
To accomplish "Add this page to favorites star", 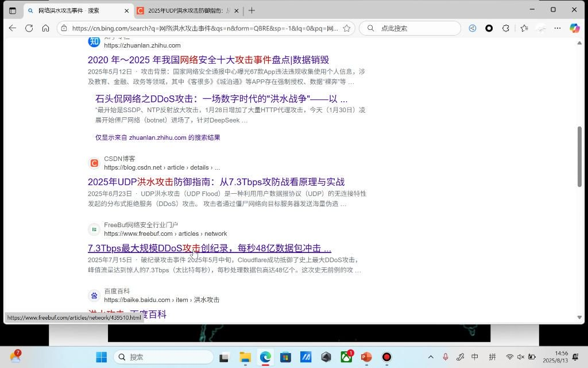I will (347, 28).
